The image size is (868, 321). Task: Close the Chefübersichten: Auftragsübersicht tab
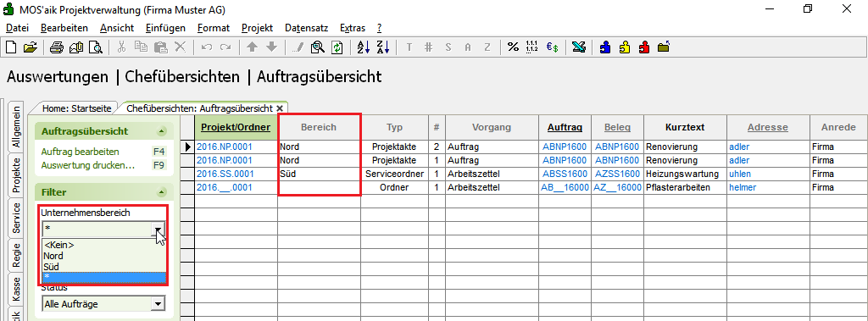(280, 108)
